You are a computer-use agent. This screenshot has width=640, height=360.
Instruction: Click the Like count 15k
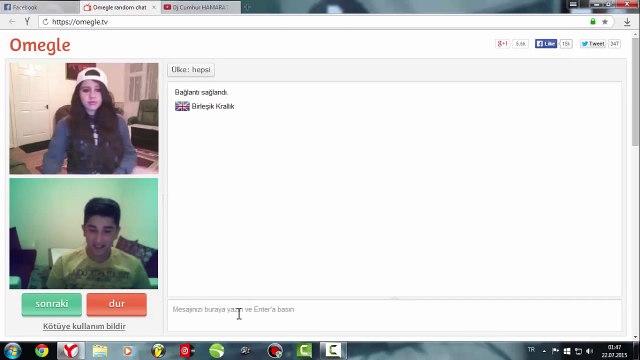(566, 44)
